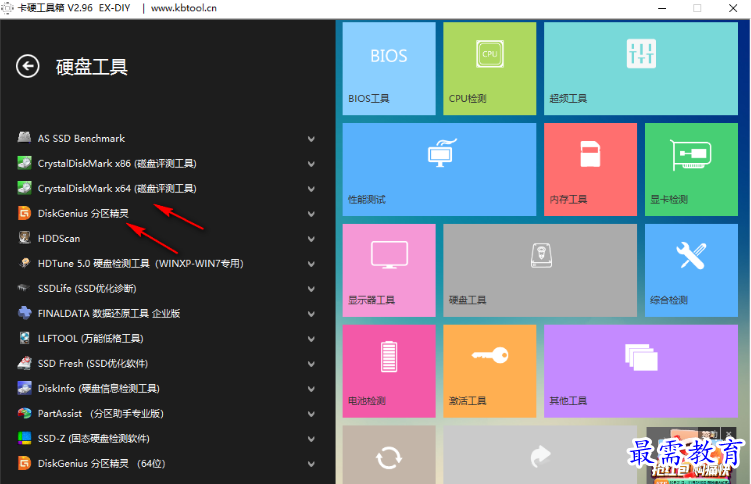Select CrystalDiskMark x86 (磁盘评测工具) text
This screenshot has width=751, height=484.
click(x=117, y=163)
